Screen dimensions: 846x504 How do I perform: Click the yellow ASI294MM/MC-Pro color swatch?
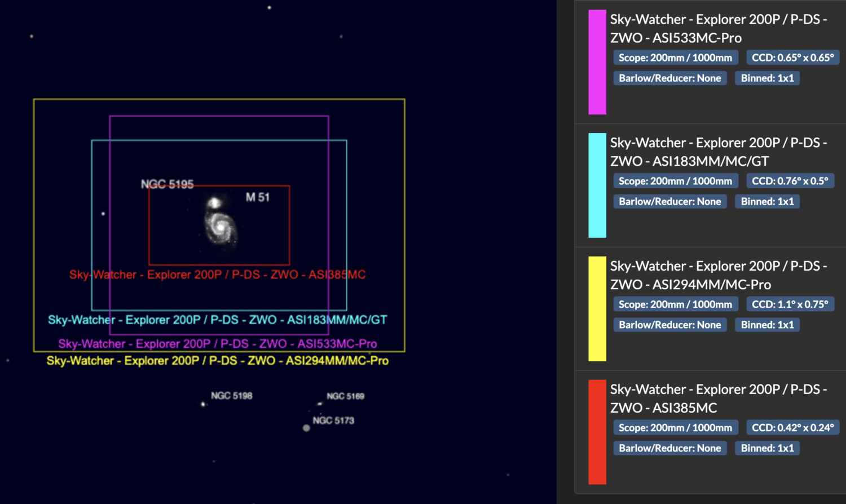tap(597, 309)
